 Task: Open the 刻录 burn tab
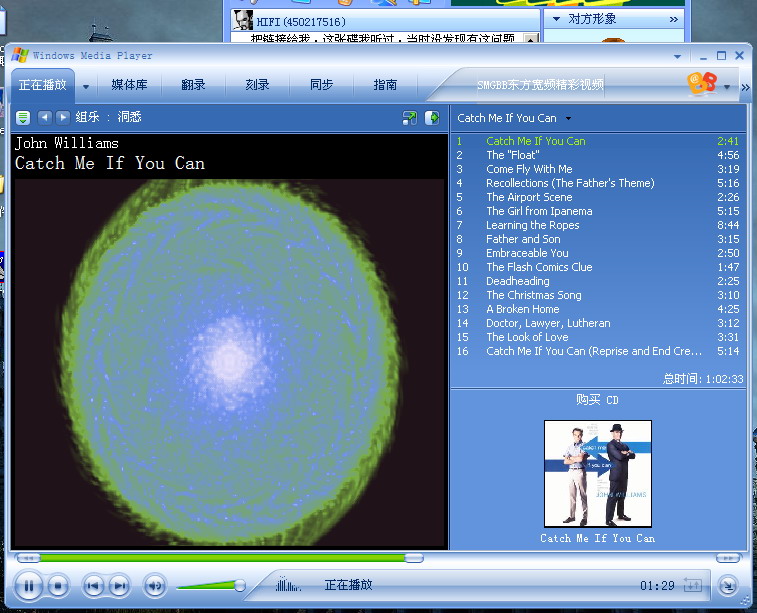pos(257,85)
